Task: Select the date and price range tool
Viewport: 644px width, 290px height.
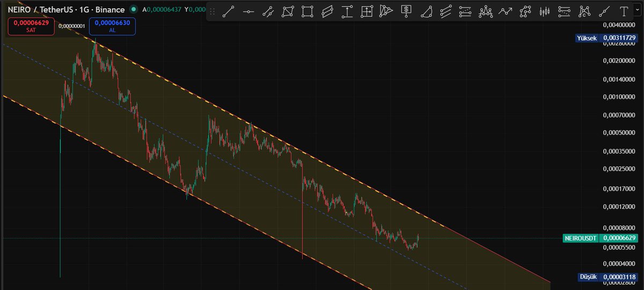Action: pyautogui.click(x=367, y=11)
